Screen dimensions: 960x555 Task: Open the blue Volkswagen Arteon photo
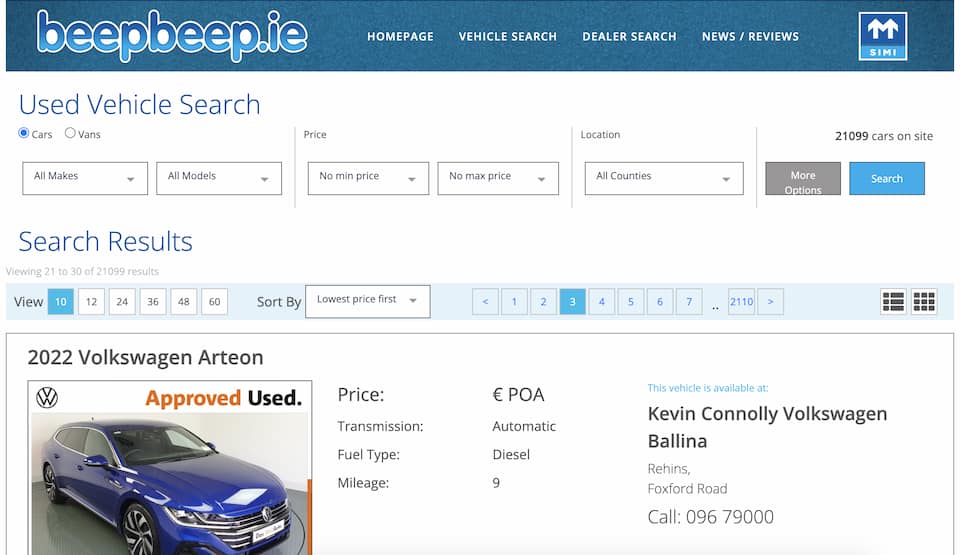(170, 480)
